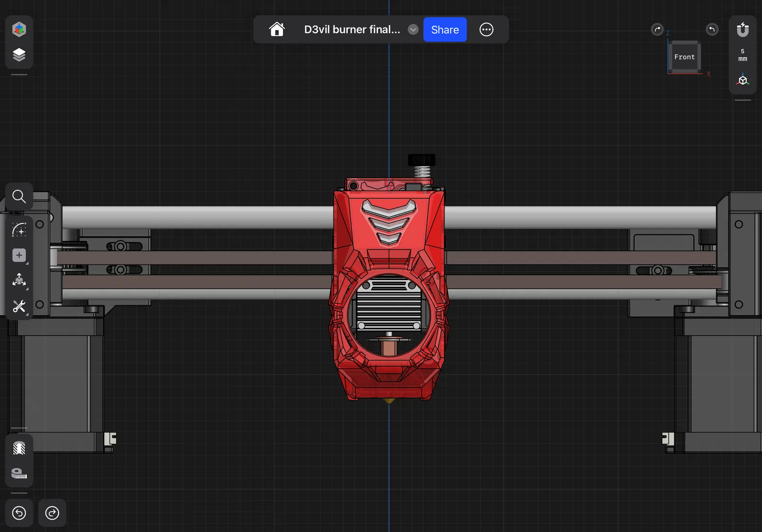Open the colored cube materials icon
Image resolution: width=762 pixels, height=532 pixels.
(x=19, y=30)
